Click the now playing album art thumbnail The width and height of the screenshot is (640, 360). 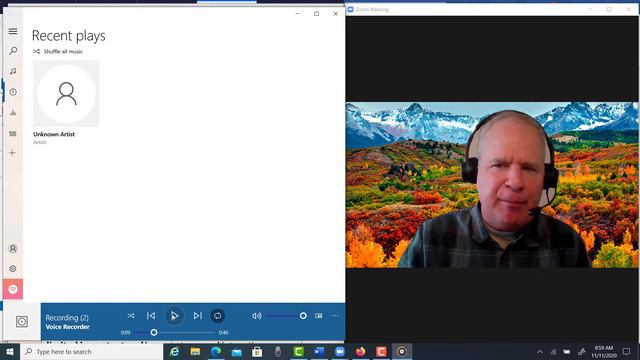click(22, 322)
